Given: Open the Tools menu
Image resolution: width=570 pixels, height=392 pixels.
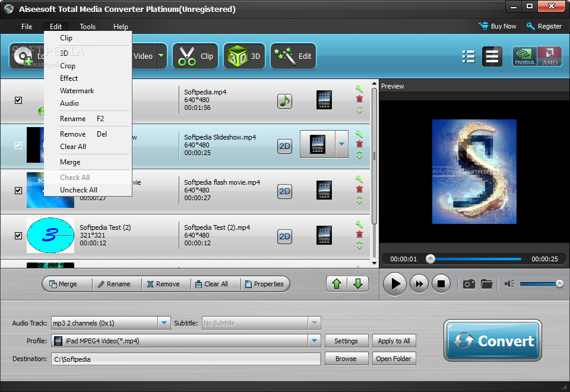Looking at the screenshot, I should coord(87,27).
